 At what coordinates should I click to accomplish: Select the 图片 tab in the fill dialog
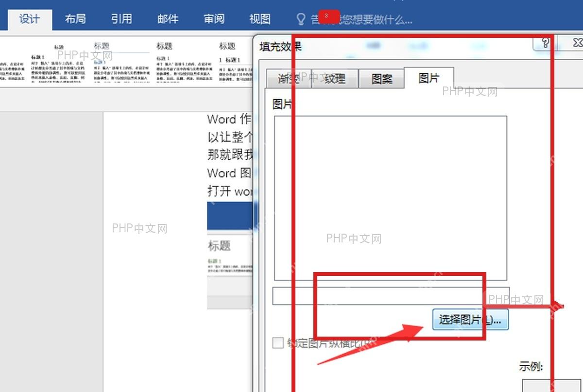(x=429, y=78)
